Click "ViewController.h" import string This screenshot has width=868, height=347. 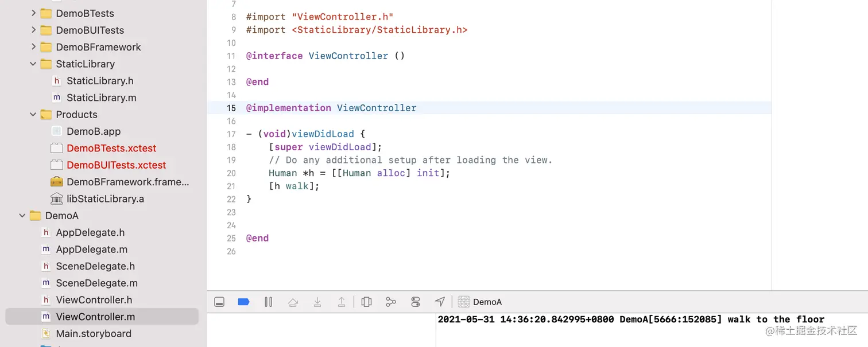tap(342, 17)
